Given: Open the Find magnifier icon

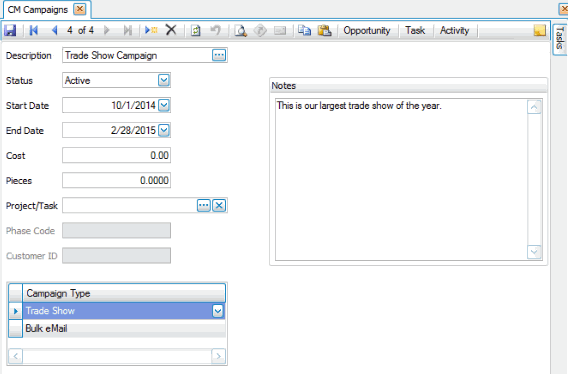Looking at the screenshot, I should click(x=241, y=31).
